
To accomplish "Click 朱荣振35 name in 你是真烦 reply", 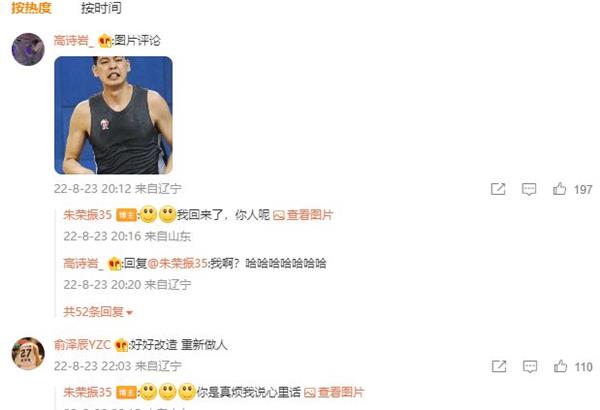I will (88, 392).
